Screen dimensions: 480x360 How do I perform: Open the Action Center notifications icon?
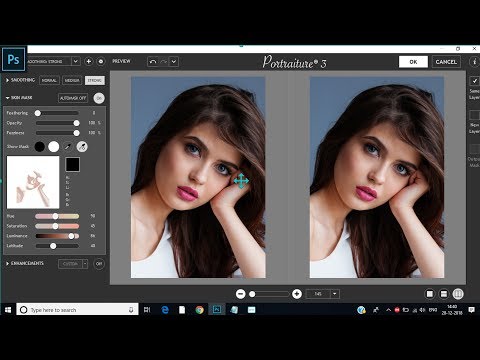point(471,310)
